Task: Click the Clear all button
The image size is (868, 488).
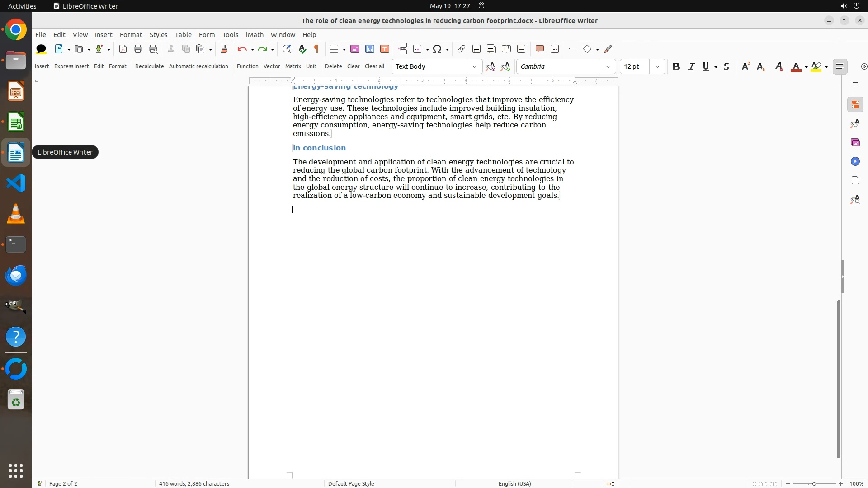Action: point(374,66)
